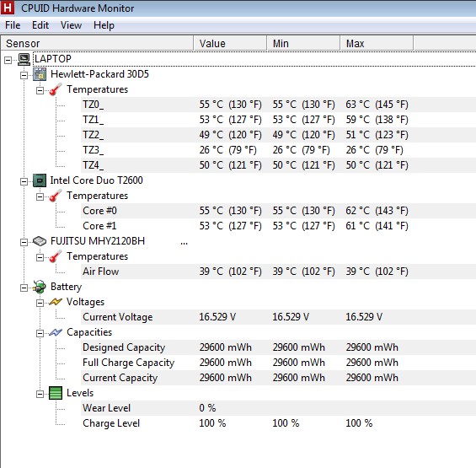Select the Designed Capacity row
476x468 pixels.
pyautogui.click(x=278, y=347)
